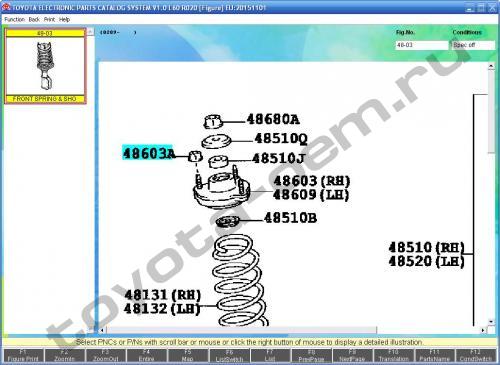Click the F3 ZoomOut button
This screenshot has width=500, height=365.
click(105, 356)
